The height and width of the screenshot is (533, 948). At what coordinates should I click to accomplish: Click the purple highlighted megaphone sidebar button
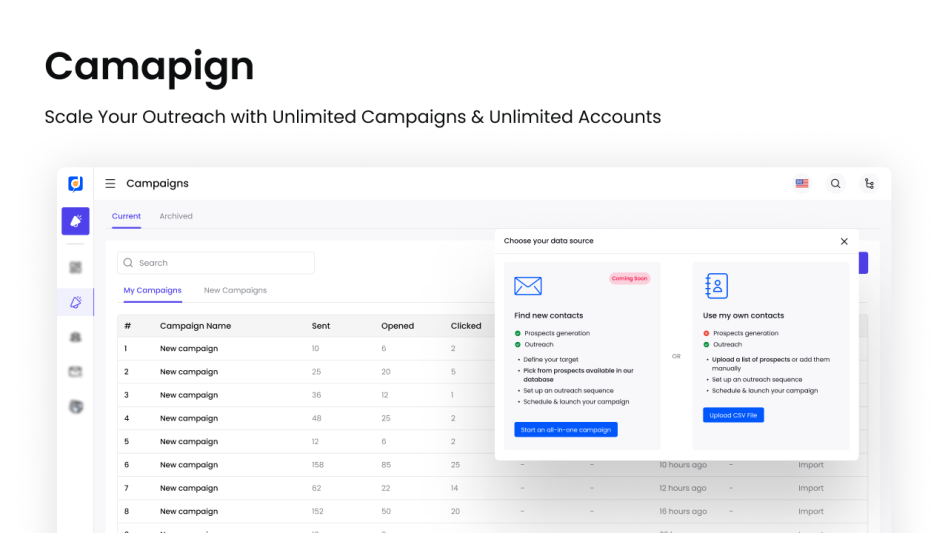click(75, 221)
